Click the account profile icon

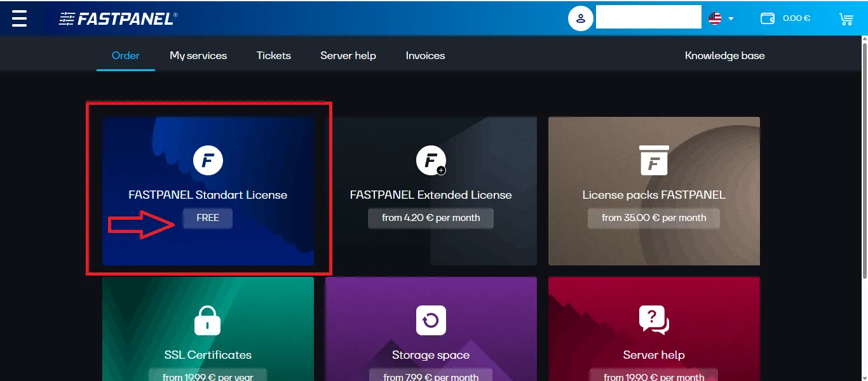(x=580, y=18)
